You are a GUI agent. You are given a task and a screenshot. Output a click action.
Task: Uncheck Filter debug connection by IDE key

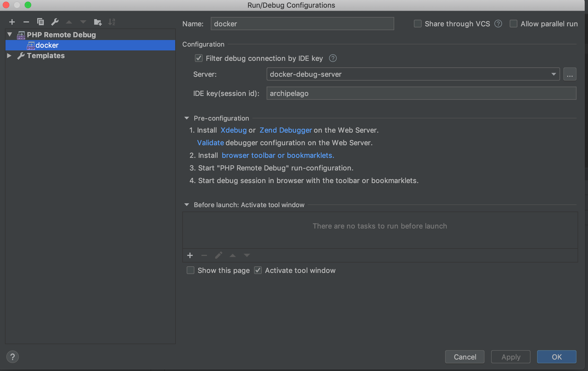[x=199, y=58]
